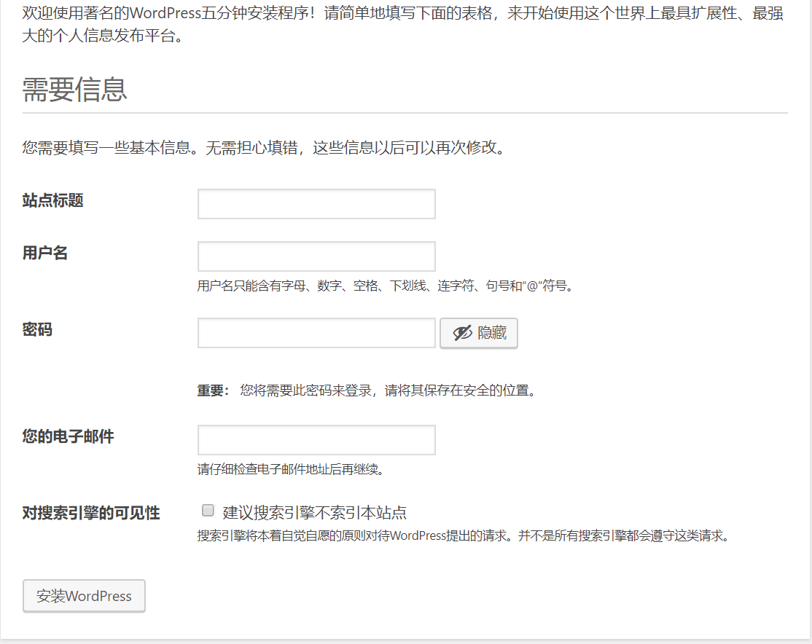Click the 重要 password notice text
This screenshot has height=644, width=812.
[367, 390]
